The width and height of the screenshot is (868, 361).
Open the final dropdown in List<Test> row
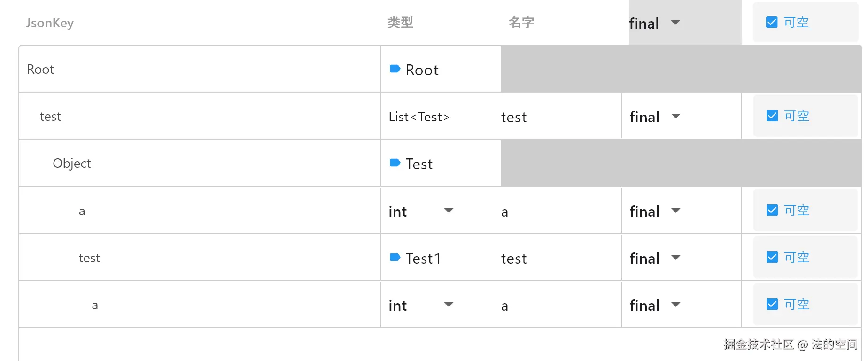[675, 116]
